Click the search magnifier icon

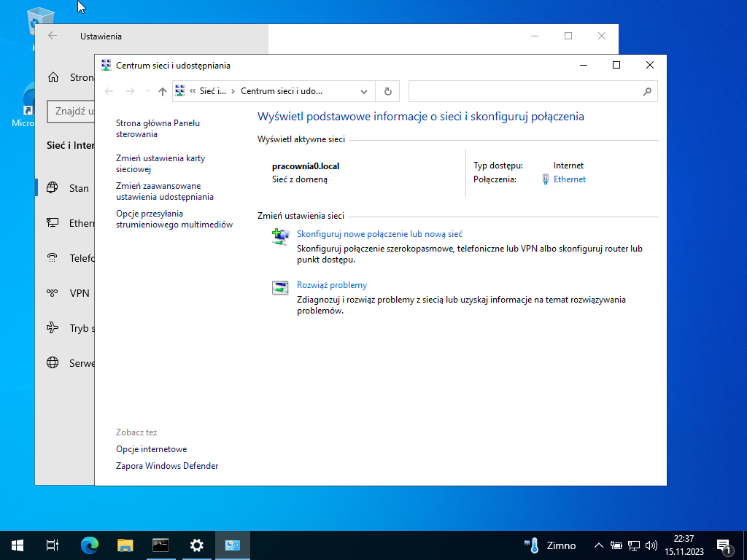click(x=646, y=91)
